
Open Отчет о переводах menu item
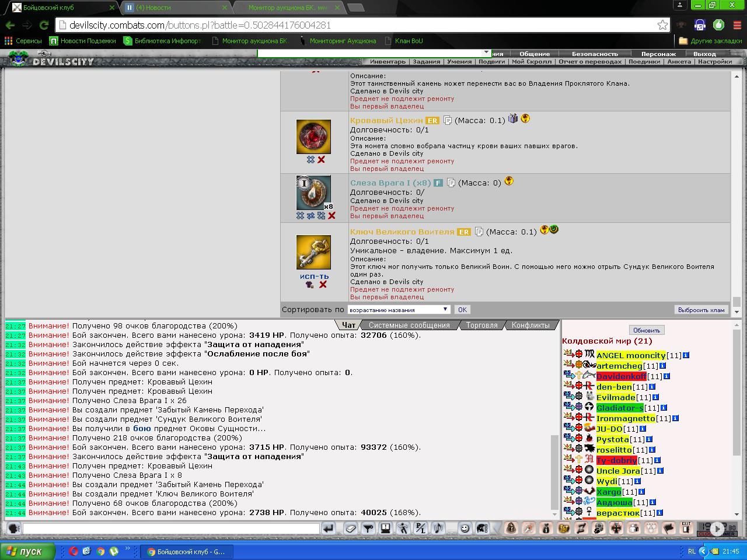[x=590, y=61]
